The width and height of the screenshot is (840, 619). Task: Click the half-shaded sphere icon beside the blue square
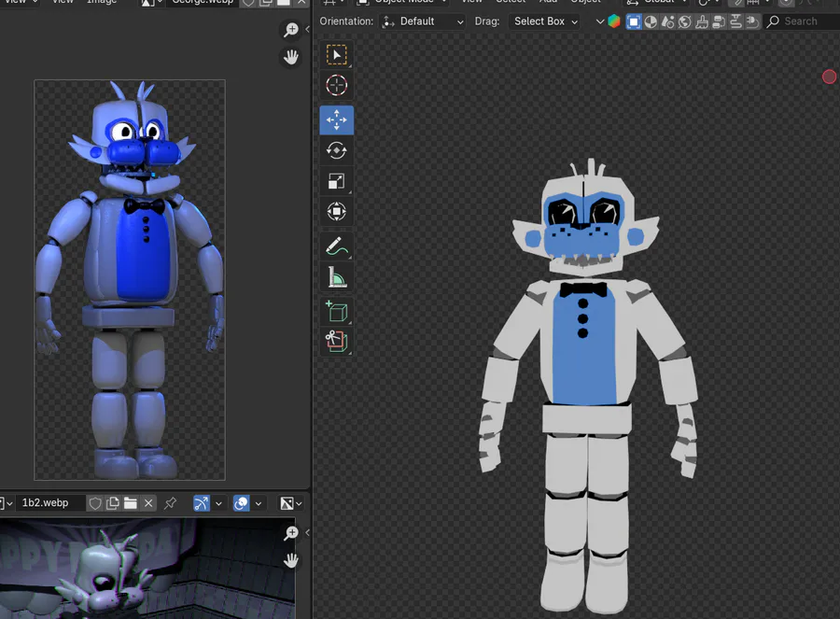651,22
